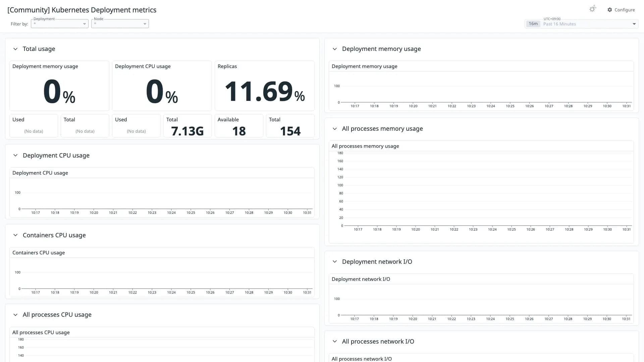Collapse the Deployment CPU usage section

tap(15, 156)
